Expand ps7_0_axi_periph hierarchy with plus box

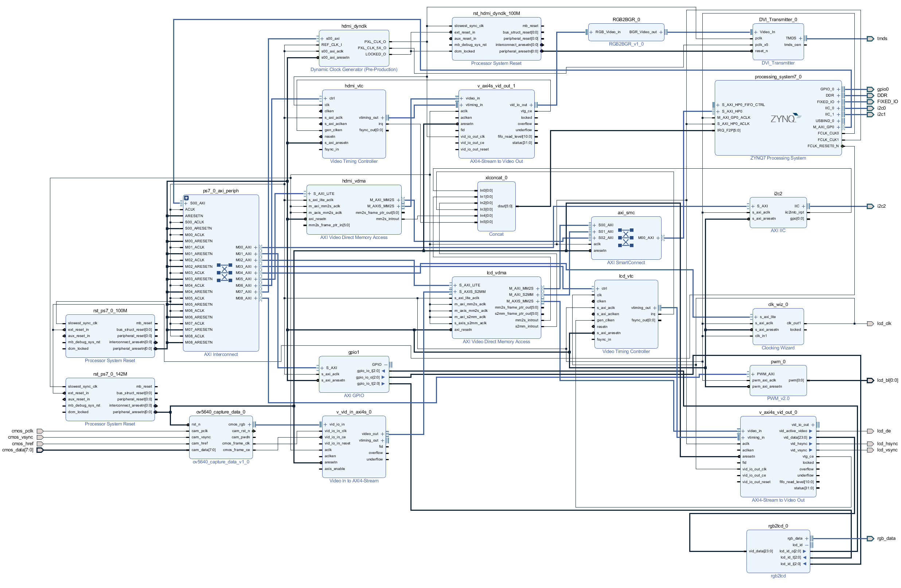(x=186, y=198)
